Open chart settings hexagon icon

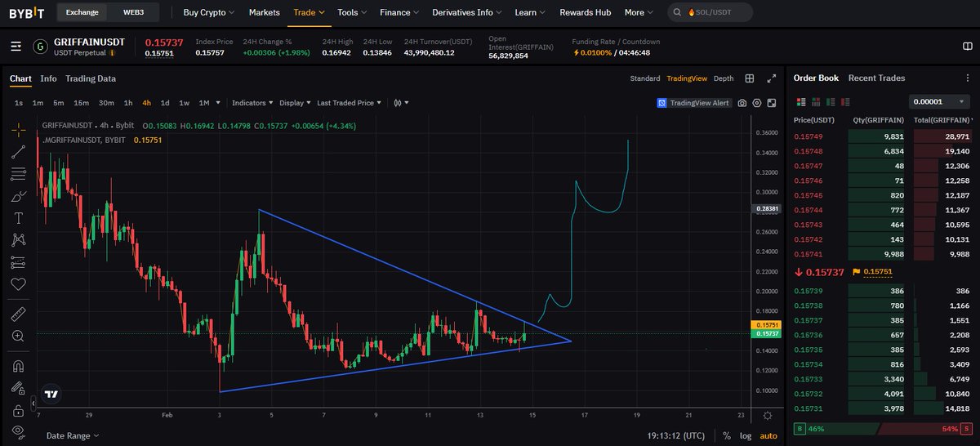coord(757,103)
